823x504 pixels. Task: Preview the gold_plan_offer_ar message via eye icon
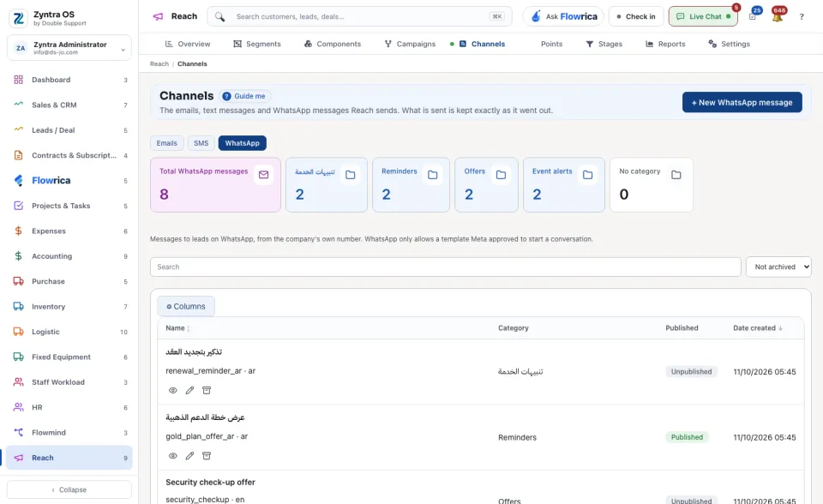(x=172, y=456)
